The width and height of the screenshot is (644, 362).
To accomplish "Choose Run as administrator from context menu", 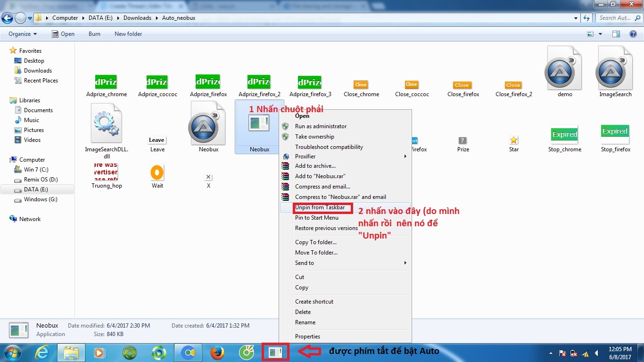I will pyautogui.click(x=345, y=126).
